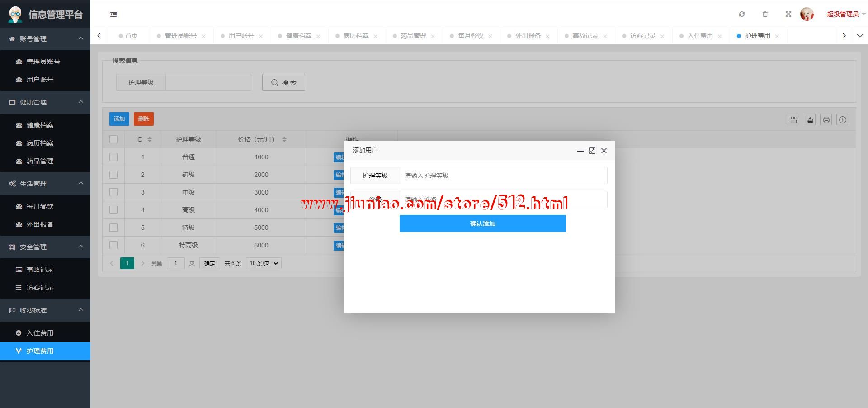
Task: Close the 护理费用 tab
Action: click(x=777, y=36)
